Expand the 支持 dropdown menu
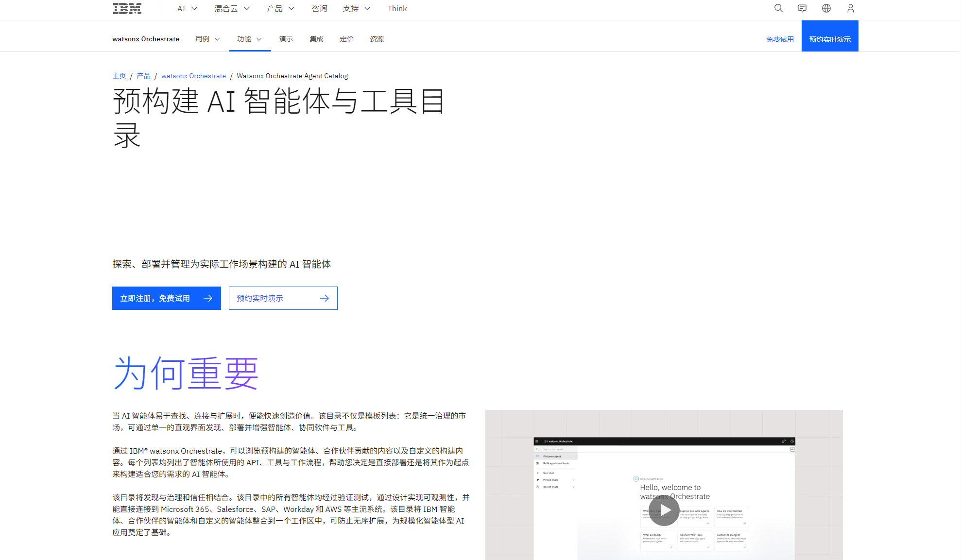Image resolution: width=961 pixels, height=560 pixels. [356, 8]
